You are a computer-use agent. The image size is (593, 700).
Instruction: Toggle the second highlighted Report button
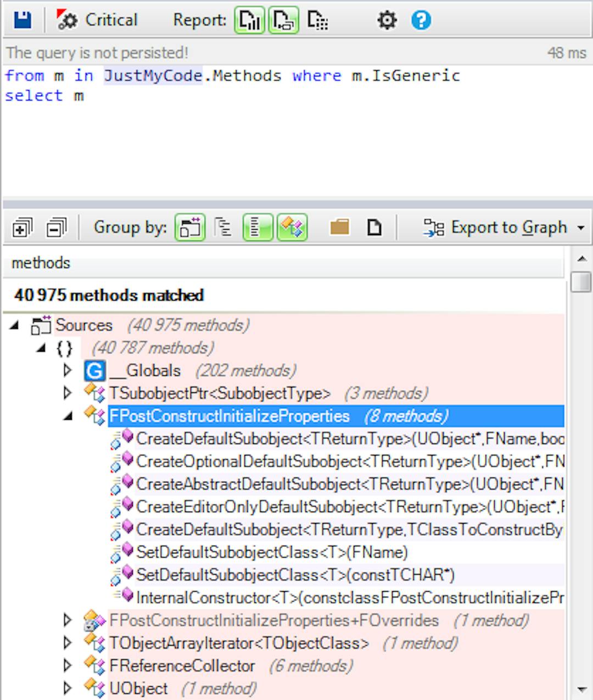[x=283, y=20]
